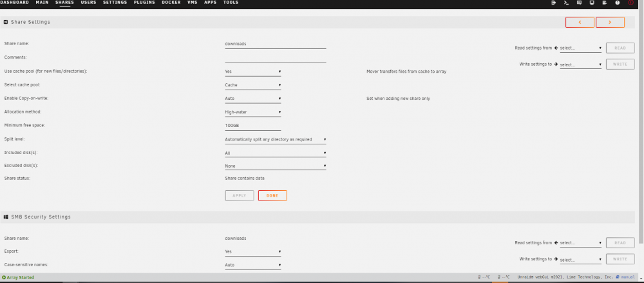Image resolution: width=644 pixels, height=283 pixels.
Task: Open the feedback speech bubble icon
Action: click(x=579, y=3)
